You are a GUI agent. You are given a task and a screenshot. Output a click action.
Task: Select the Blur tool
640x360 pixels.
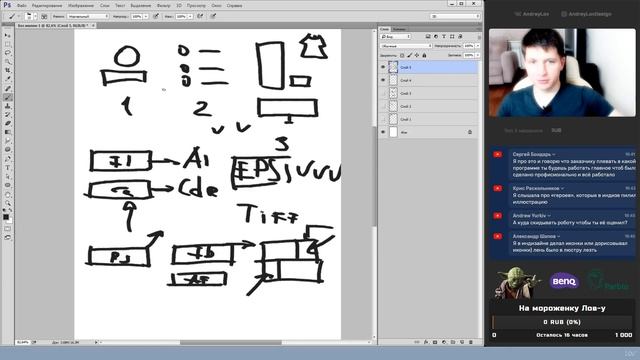click(7, 141)
